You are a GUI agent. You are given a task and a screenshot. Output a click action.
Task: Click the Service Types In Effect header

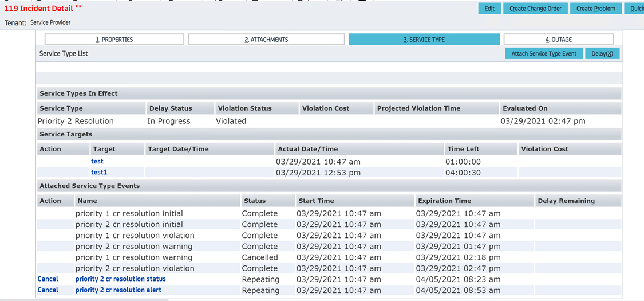pyautogui.click(x=78, y=93)
